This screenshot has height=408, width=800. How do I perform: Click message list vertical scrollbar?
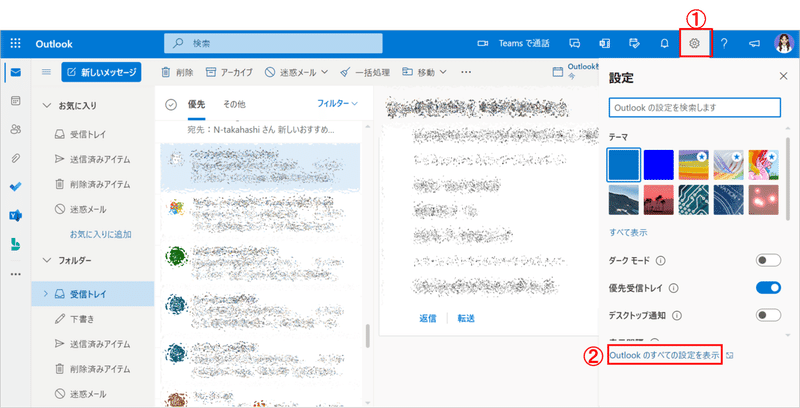click(367, 336)
